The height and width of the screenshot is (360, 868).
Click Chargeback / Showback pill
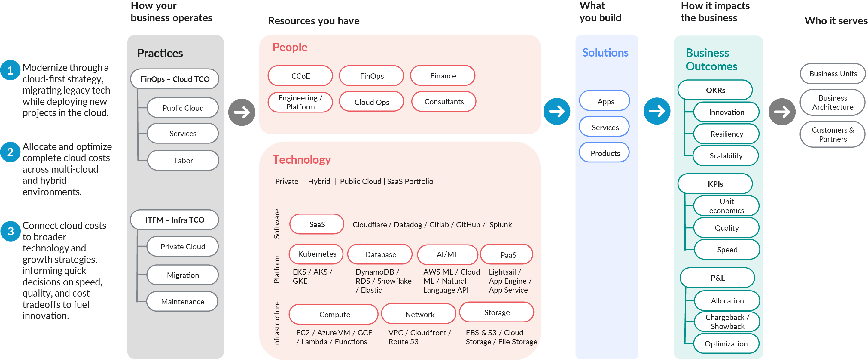pyautogui.click(x=726, y=322)
